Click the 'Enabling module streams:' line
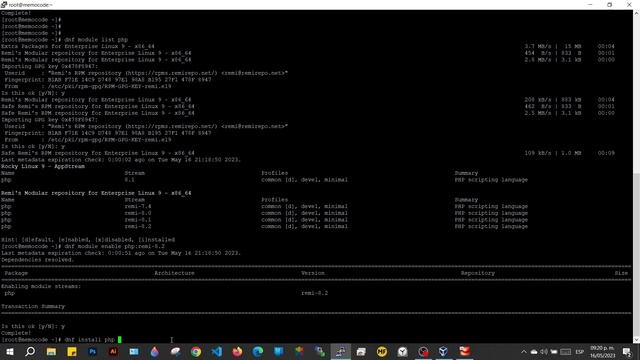The height and width of the screenshot is (360, 640). pyautogui.click(x=41, y=286)
